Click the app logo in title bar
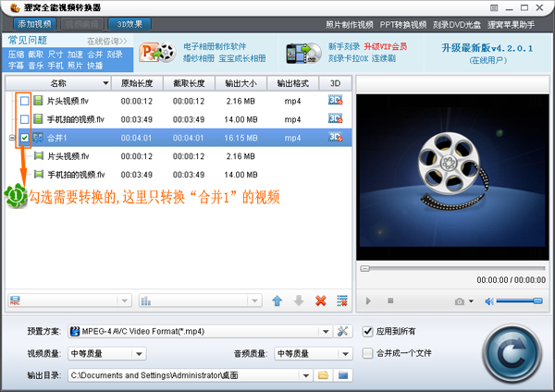 point(15,7)
